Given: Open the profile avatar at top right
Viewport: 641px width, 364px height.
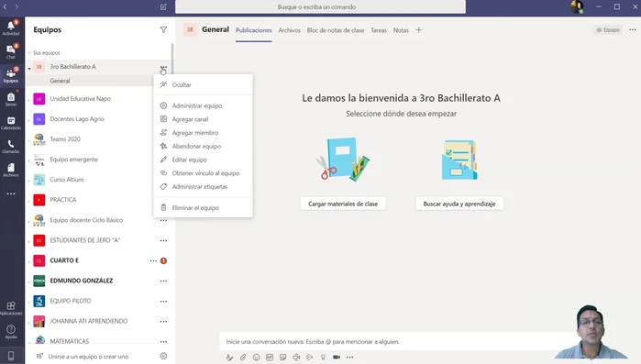Looking at the screenshot, I should [577, 7].
